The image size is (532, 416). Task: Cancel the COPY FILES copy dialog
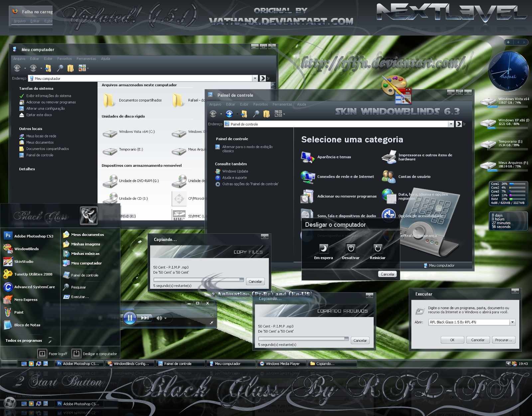click(x=255, y=282)
